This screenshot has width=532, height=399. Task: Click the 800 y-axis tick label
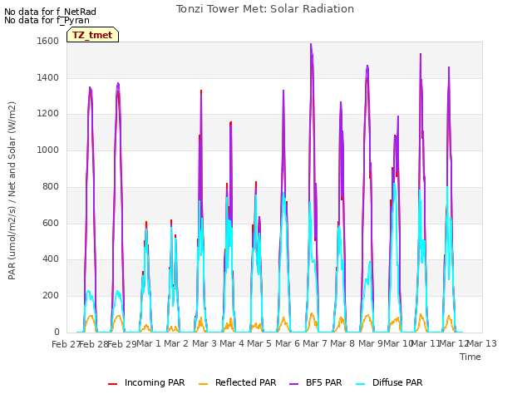51,186
